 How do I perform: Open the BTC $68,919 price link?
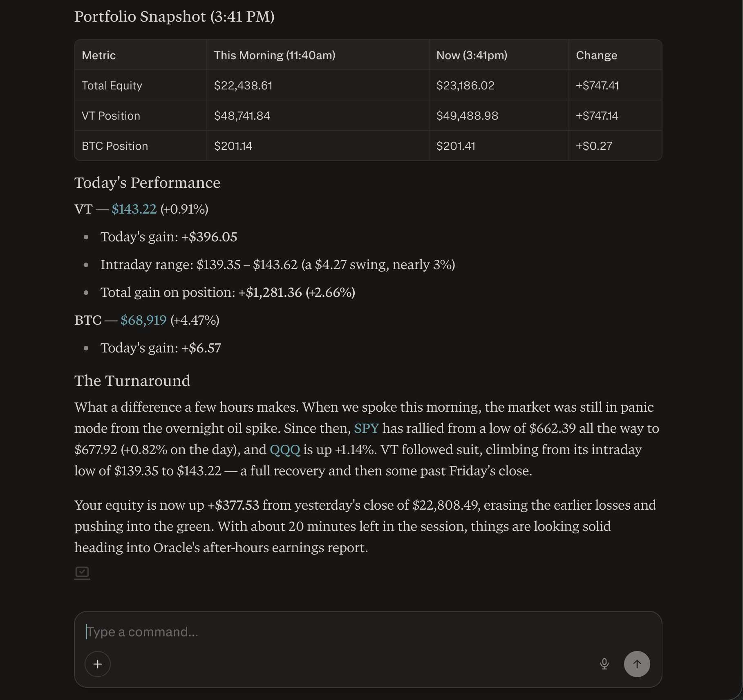tap(143, 320)
